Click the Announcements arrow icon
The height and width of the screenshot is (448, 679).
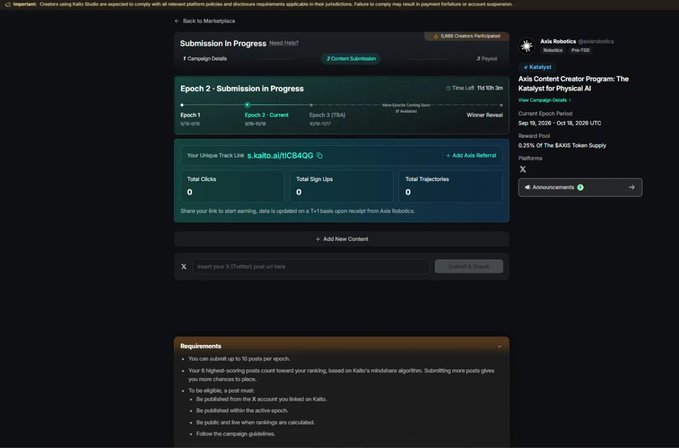point(631,187)
